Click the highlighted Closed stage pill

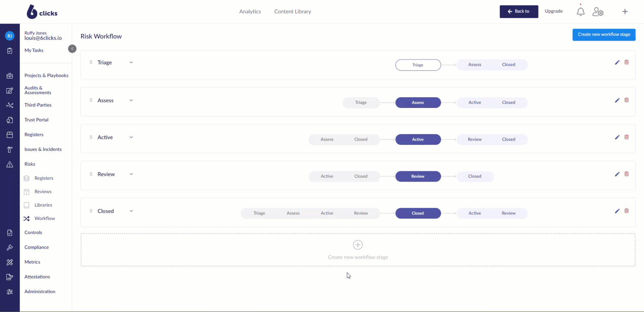418,213
